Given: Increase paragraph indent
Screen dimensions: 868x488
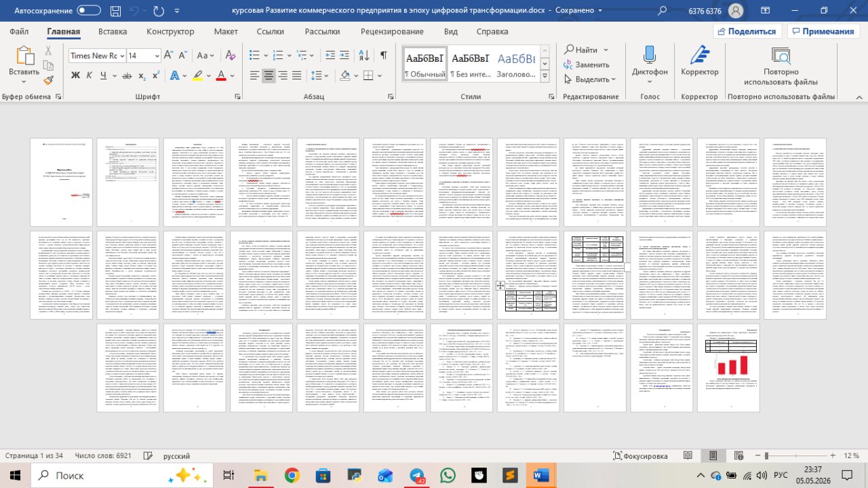Looking at the screenshot, I should coord(346,56).
